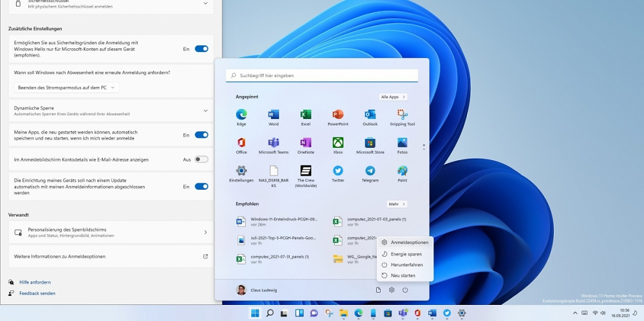Click the Mehr button under Empfohlen

click(397, 204)
